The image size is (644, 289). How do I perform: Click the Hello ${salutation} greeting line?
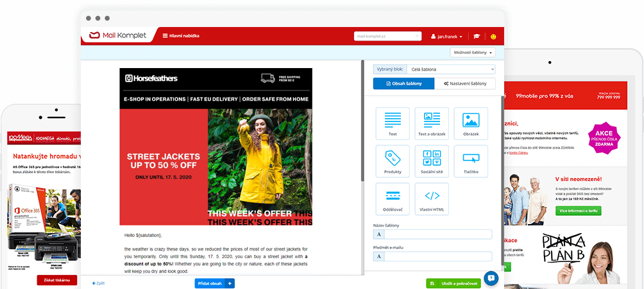[x=143, y=236]
